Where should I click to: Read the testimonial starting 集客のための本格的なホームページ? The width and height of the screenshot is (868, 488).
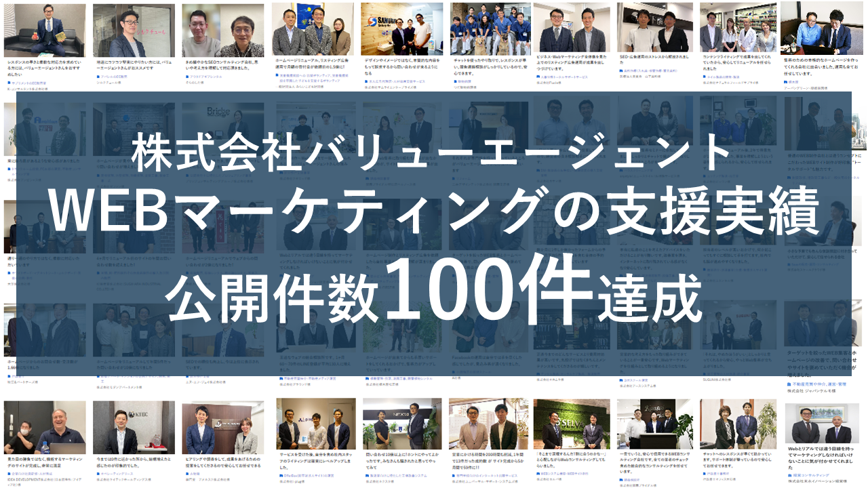point(821,66)
